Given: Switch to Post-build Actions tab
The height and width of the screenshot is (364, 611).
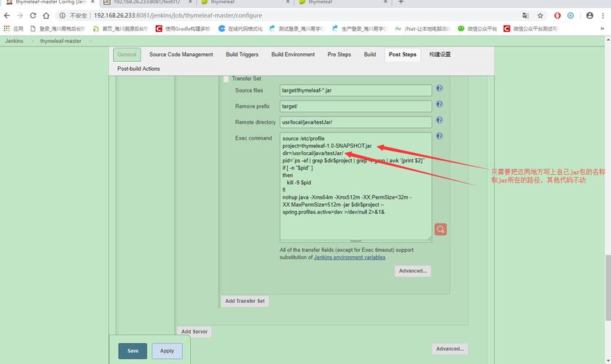Looking at the screenshot, I should pyautogui.click(x=138, y=68).
